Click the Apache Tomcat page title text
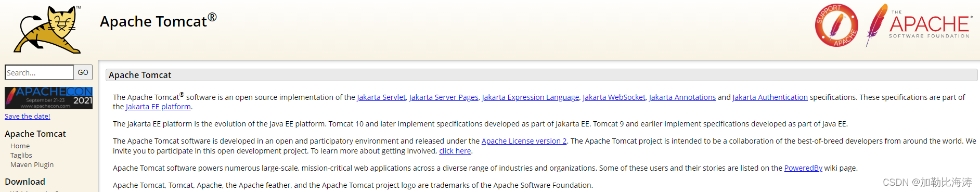 coord(158,21)
